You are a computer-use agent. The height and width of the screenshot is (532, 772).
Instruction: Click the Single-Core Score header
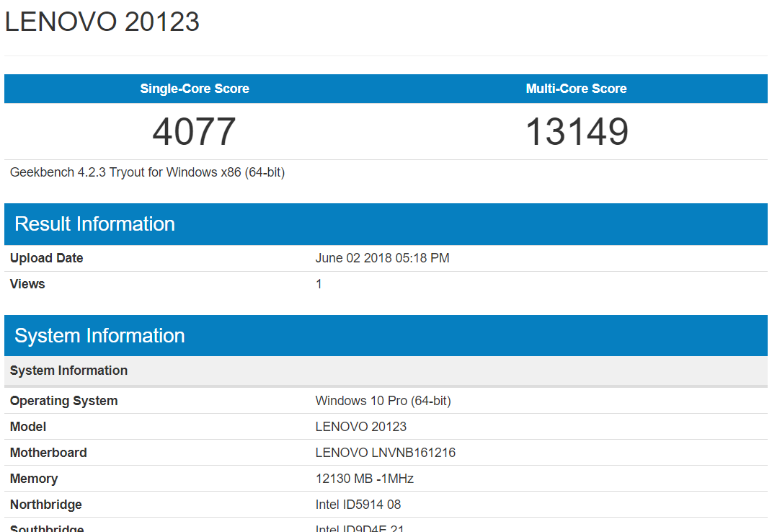point(195,89)
